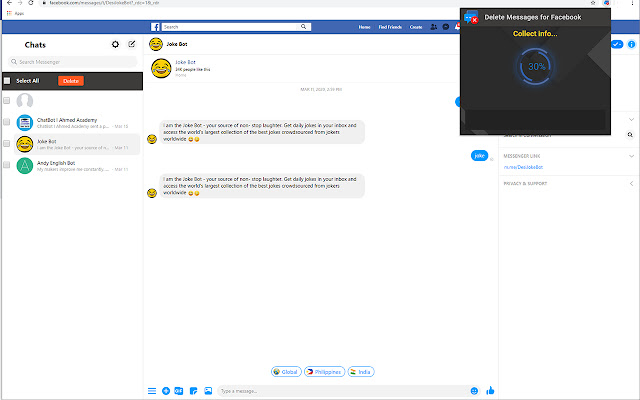This screenshot has width=640, height=400.
Task: Click the Facebook logo in the blue bar
Action: coord(155,27)
